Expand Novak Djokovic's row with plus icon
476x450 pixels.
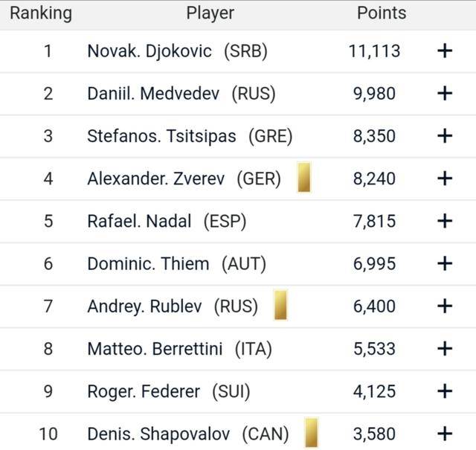[445, 51]
